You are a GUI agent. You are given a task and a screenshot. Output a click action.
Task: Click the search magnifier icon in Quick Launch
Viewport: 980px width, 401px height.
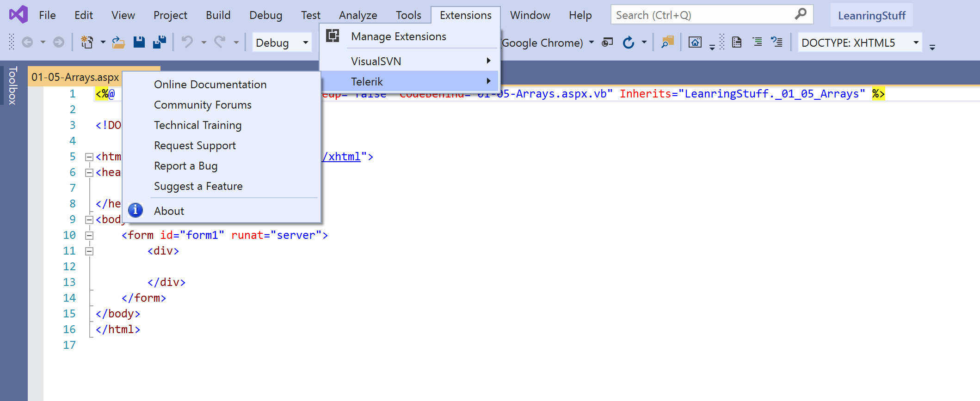pyautogui.click(x=801, y=14)
